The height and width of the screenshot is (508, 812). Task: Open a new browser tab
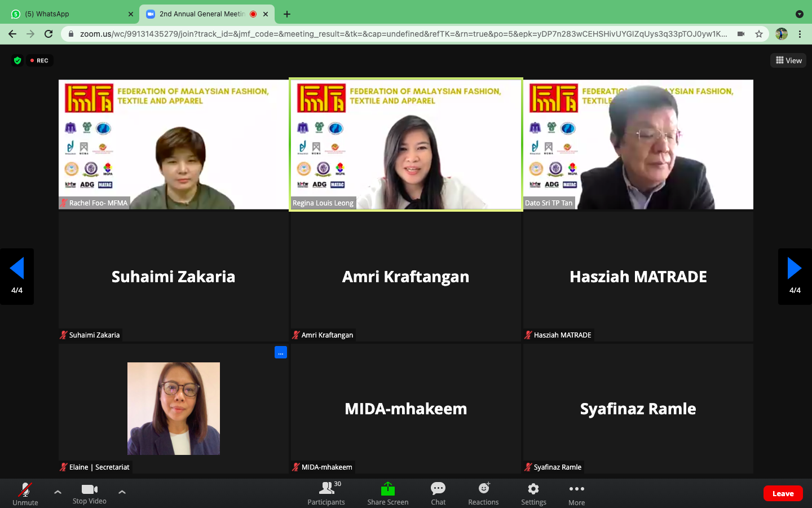tap(287, 14)
